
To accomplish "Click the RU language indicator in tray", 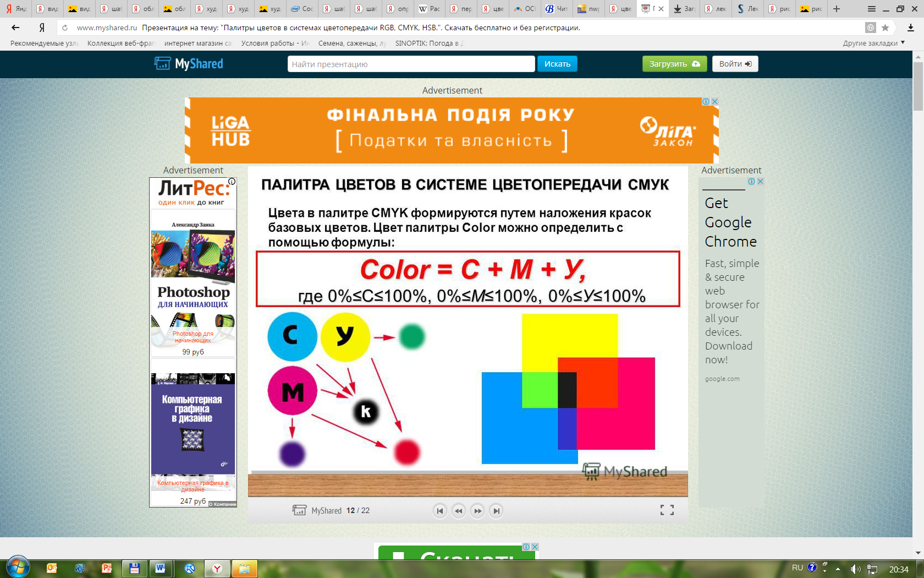I will pyautogui.click(x=798, y=568).
